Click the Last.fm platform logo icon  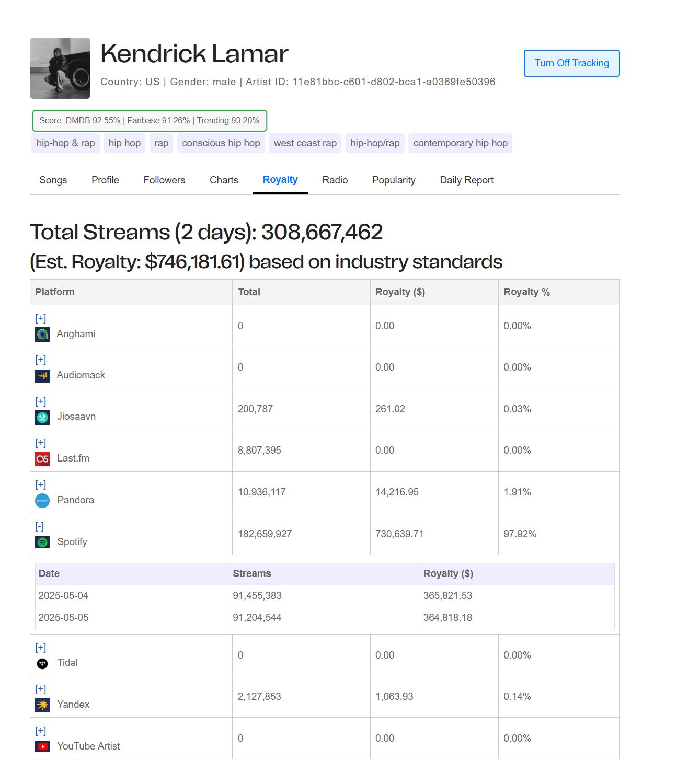42,459
